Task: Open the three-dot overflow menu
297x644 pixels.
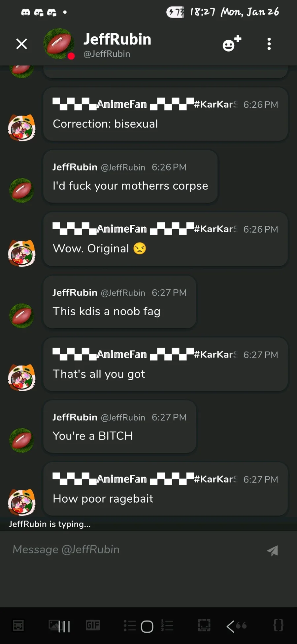Action: point(269,44)
